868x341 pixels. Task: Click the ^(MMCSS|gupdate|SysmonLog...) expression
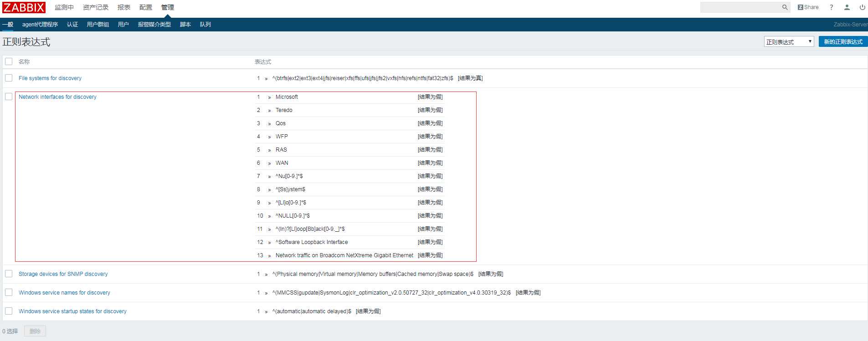[391, 293]
